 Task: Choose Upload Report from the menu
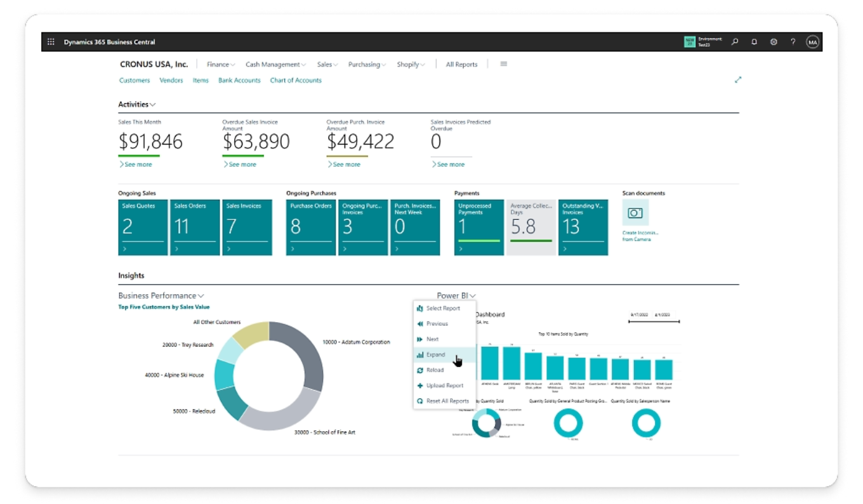click(x=444, y=385)
